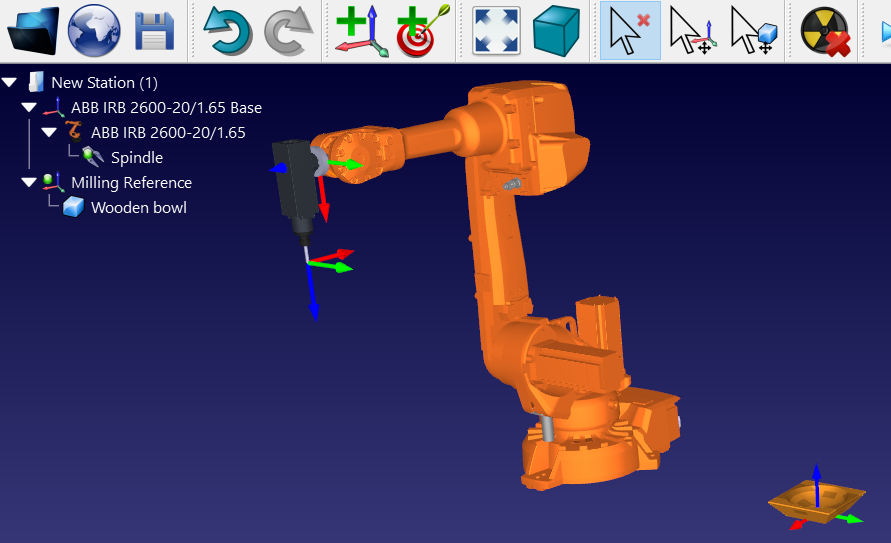Enable the move geometry objects tool
Viewport: 891px width, 543px height.
754,31
